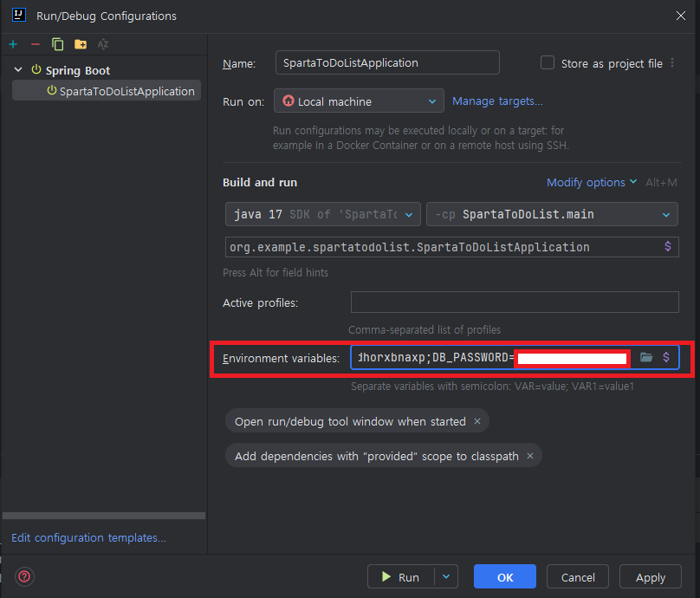The width and height of the screenshot is (700, 598).
Task: Expand the Modify options menu
Action: point(592,182)
